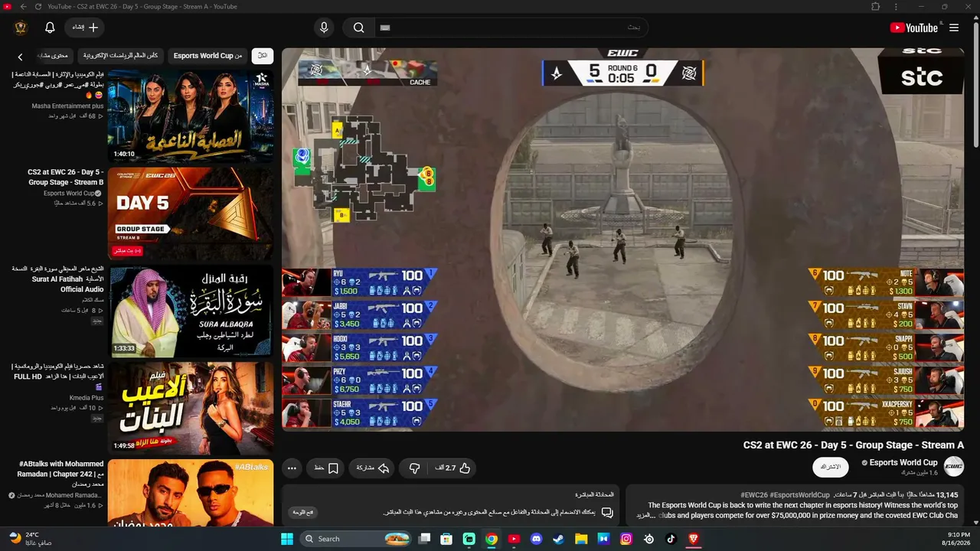
Task: Open Steam from the taskbar
Action: [x=559, y=539]
